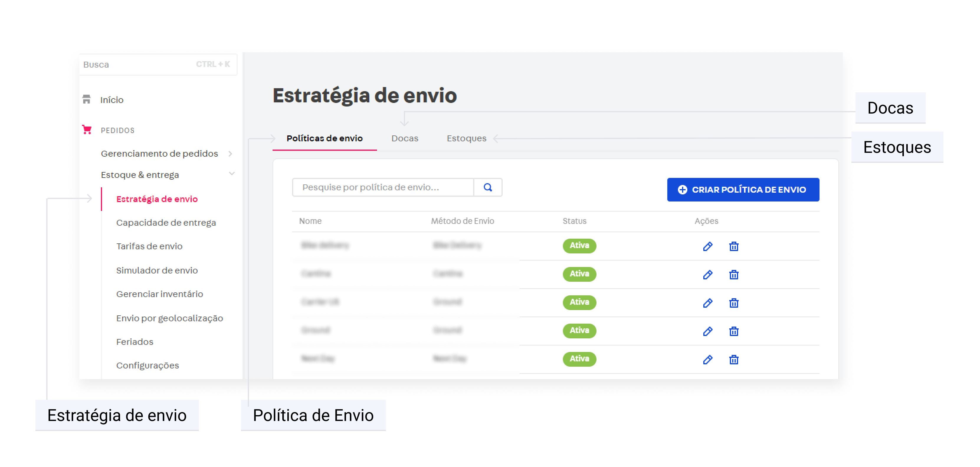Toggle the Ativa status on the first policy

579,246
